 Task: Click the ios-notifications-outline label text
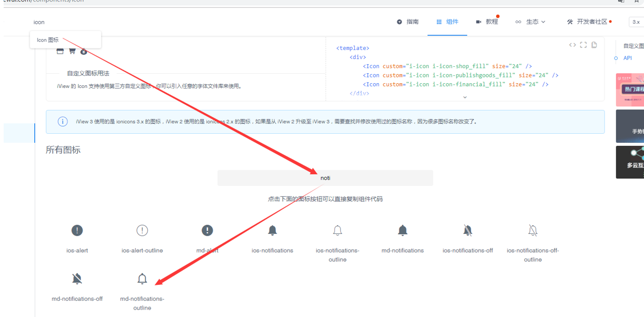pyautogui.click(x=338, y=255)
